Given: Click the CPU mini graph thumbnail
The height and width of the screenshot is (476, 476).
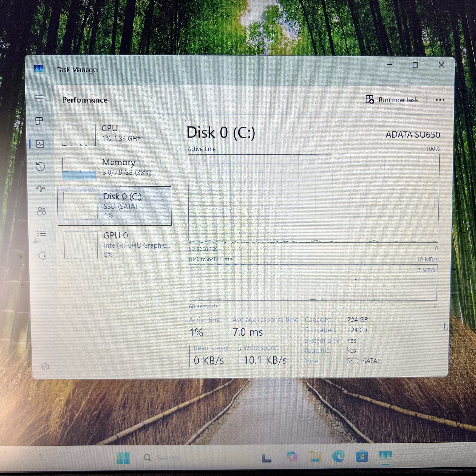Looking at the screenshot, I should pos(79,135).
